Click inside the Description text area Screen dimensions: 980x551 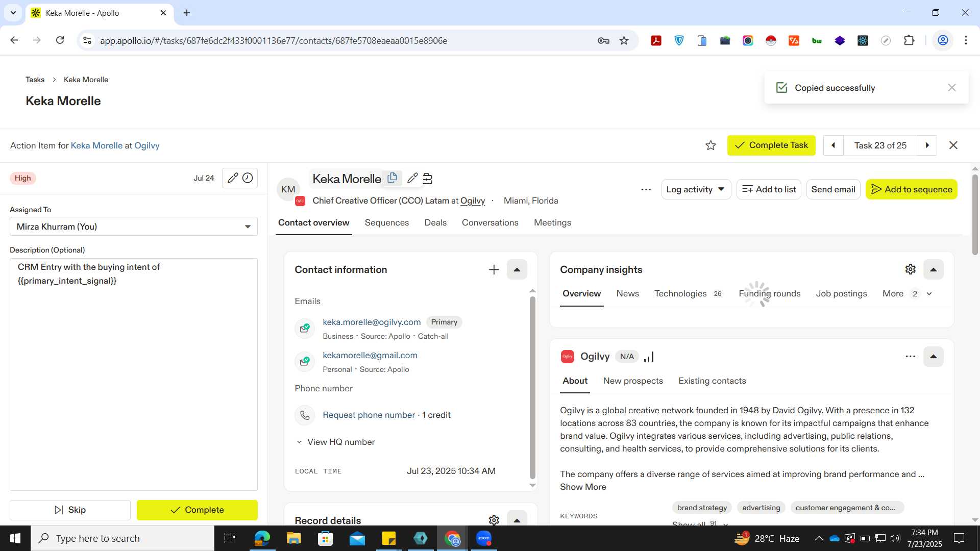134,375
